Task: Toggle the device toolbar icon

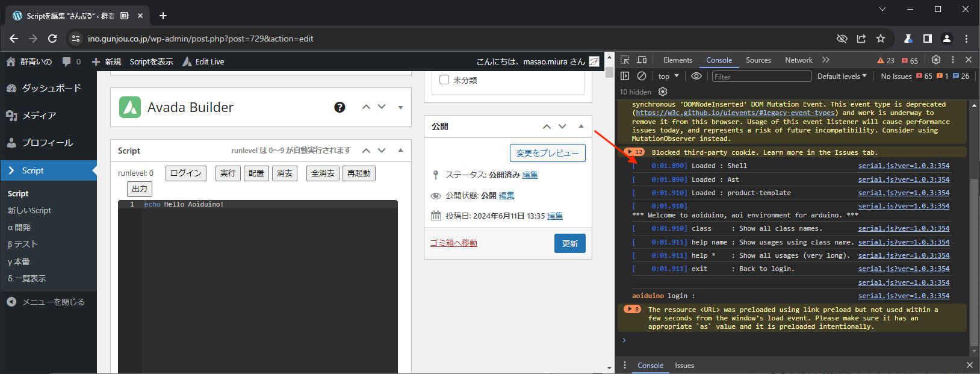Action: [x=642, y=60]
